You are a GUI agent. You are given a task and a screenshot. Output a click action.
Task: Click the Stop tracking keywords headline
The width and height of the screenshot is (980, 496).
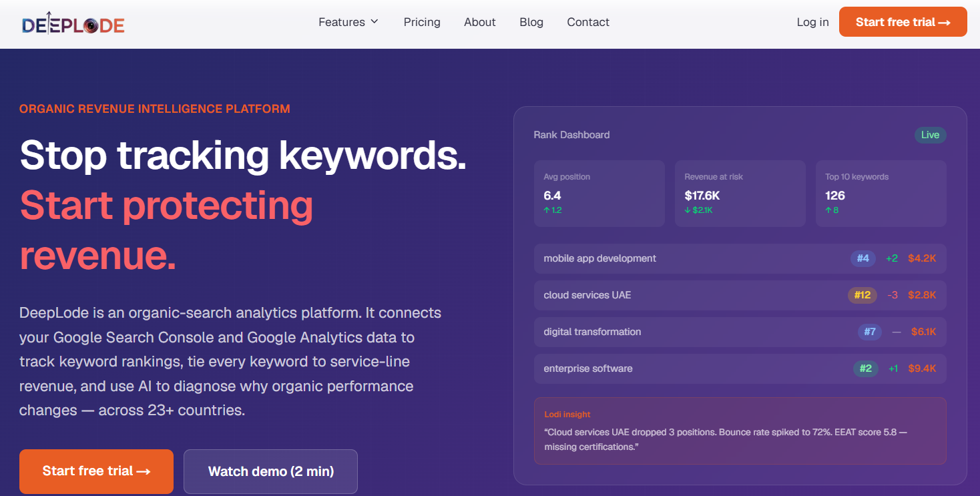tap(243, 155)
